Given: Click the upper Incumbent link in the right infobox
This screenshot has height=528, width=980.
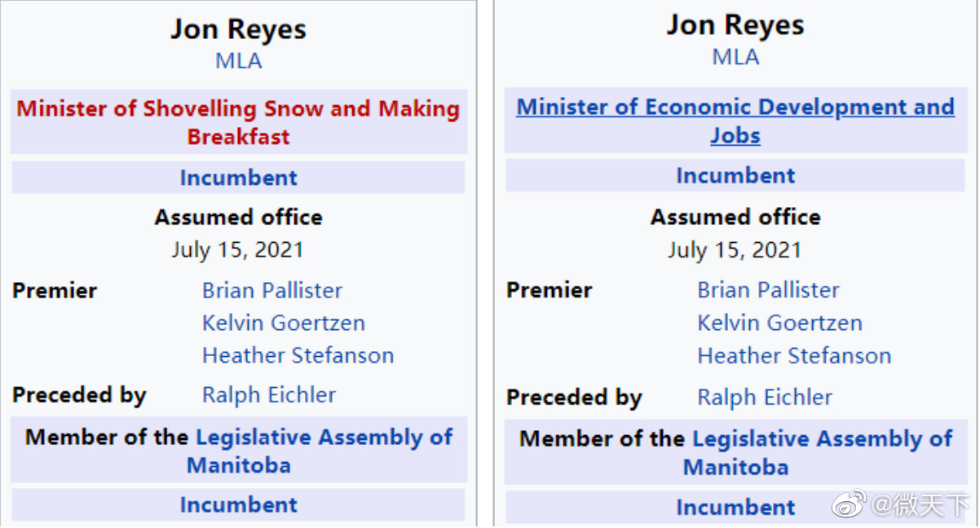Looking at the screenshot, I should point(735,175).
